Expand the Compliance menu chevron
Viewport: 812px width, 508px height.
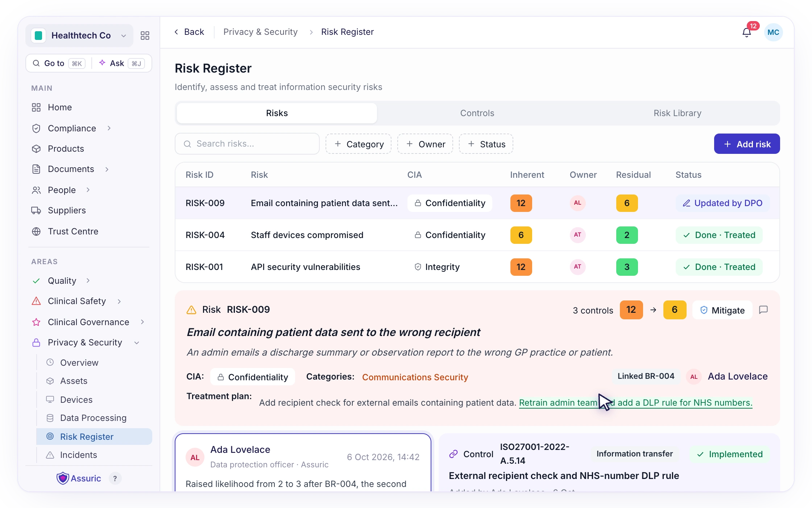(109, 128)
